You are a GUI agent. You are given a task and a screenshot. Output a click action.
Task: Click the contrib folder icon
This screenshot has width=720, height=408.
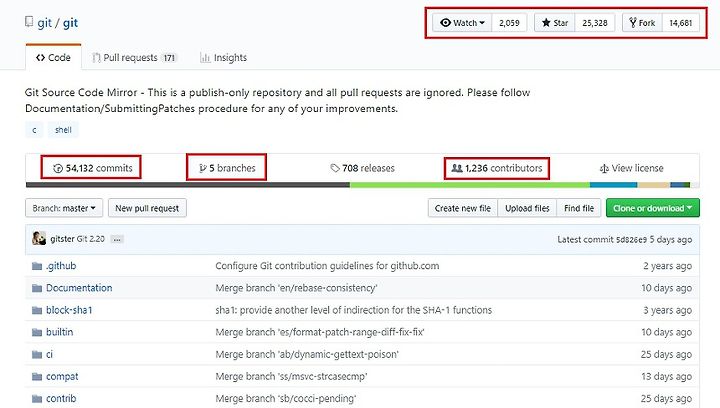tap(37, 399)
